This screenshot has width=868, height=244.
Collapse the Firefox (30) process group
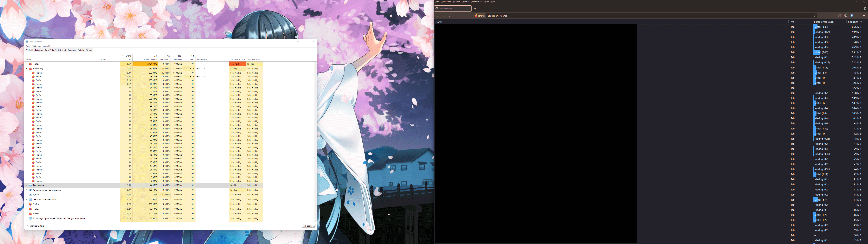coord(27,68)
